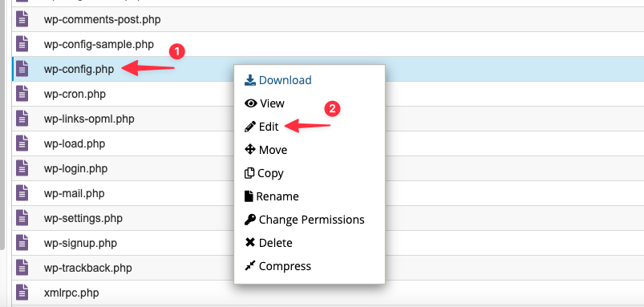The image size is (644, 307).
Task: Select the wp-config-sample.php file name
Action: coord(99,44)
